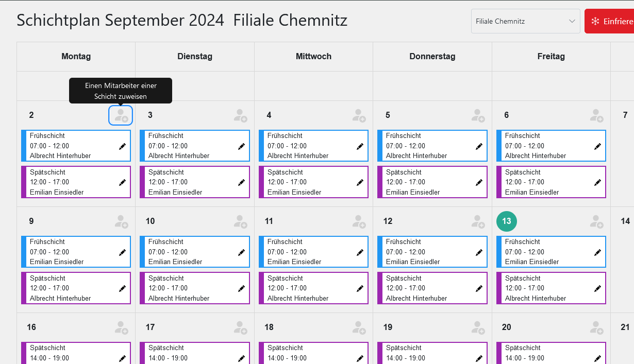
Task: Edit Frühschicht on day 3 via pencil
Action: coord(241,146)
